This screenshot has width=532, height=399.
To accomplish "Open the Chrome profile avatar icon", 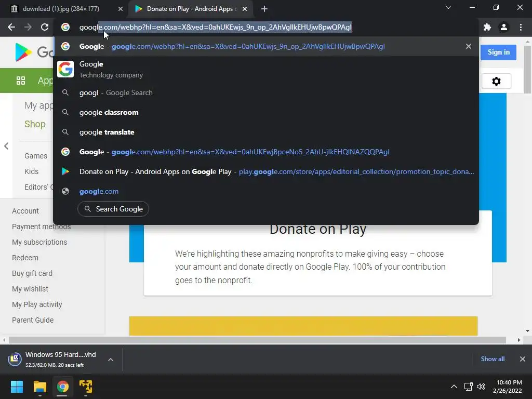I will [x=504, y=27].
